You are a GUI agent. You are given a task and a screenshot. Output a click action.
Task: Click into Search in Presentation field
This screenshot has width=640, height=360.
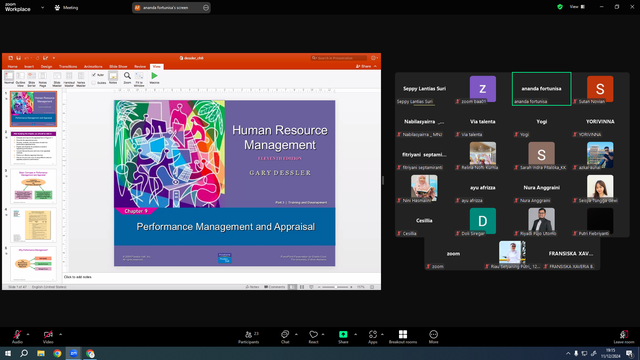(x=339, y=58)
